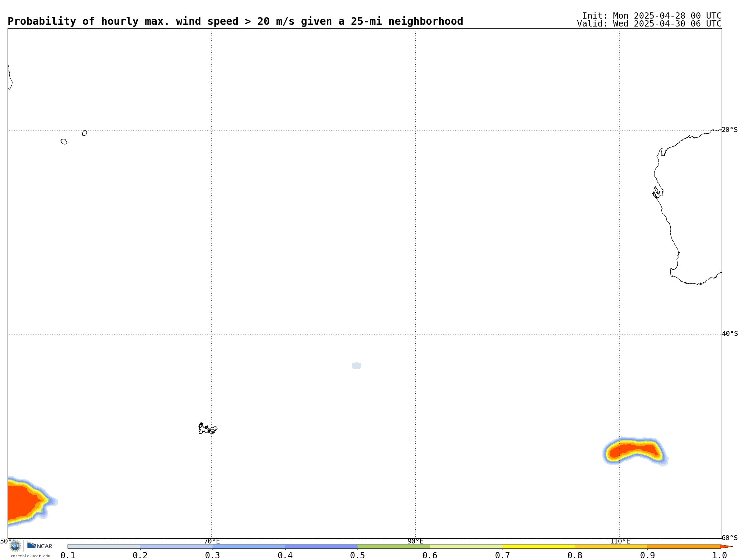Click the 0.1–0.2 pale gray colorbar segment
The image size is (744, 560).
click(x=104, y=547)
